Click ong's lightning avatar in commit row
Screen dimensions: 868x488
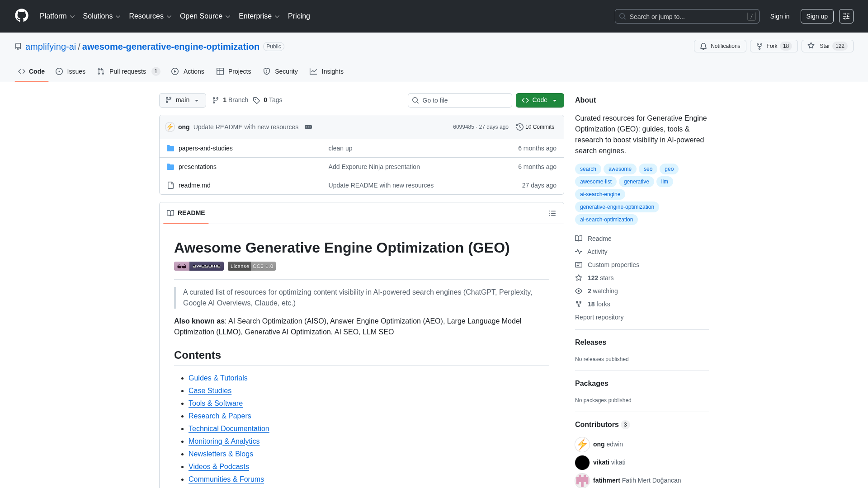(170, 127)
